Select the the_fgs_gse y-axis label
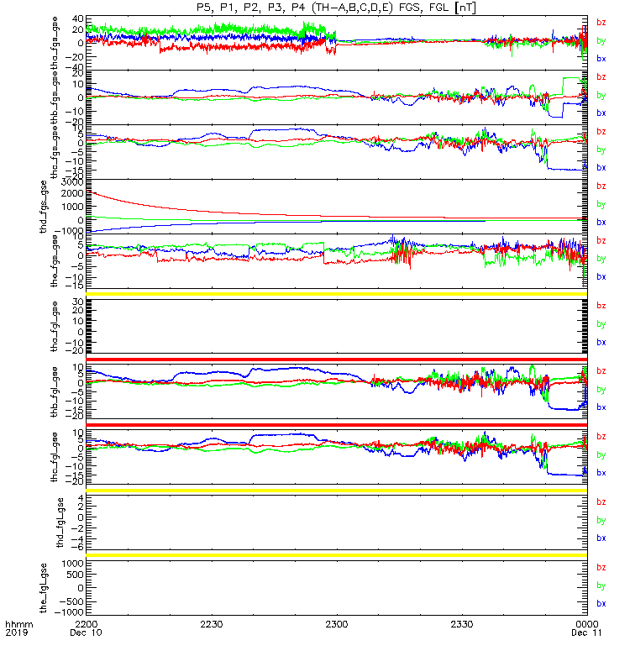Image resolution: width=630 pixels, height=672 pixels. [x=55, y=261]
